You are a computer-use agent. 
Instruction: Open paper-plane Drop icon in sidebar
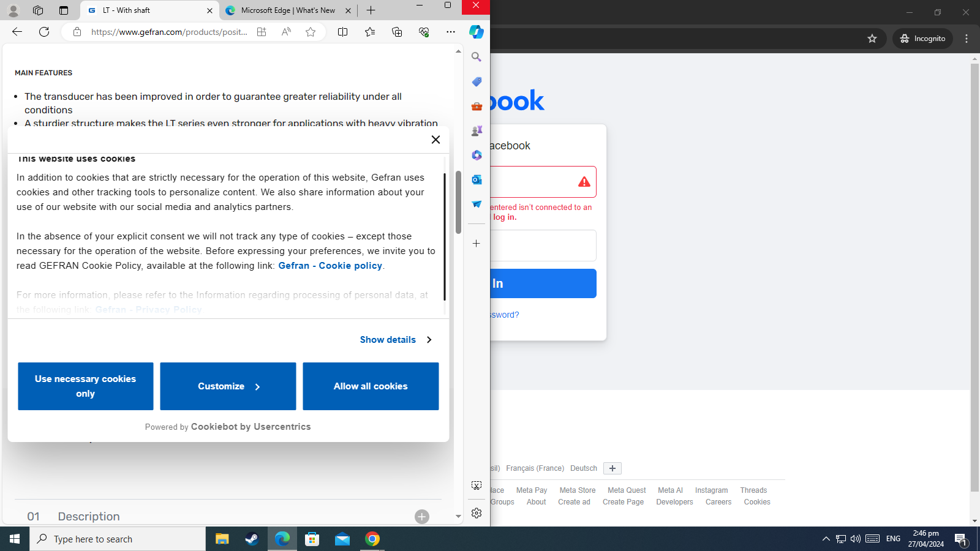tap(477, 204)
